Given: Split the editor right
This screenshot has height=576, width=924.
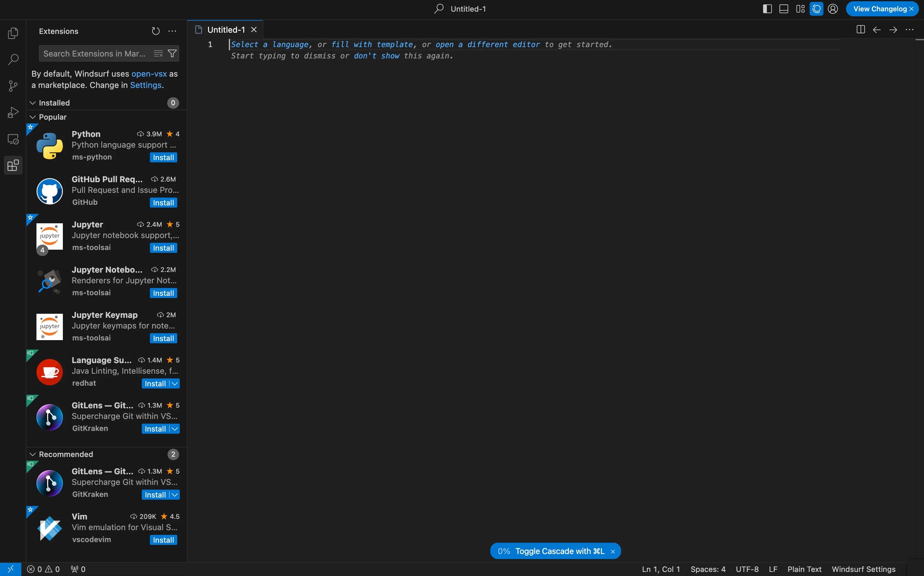Looking at the screenshot, I should pos(860,30).
